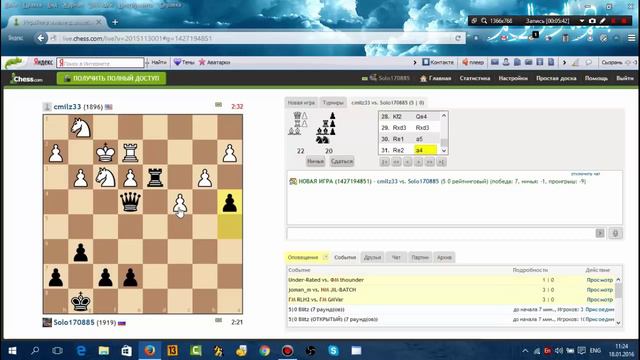Click the star Аватарки icon
The width and height of the screenshot is (640, 360).
(x=202, y=62)
